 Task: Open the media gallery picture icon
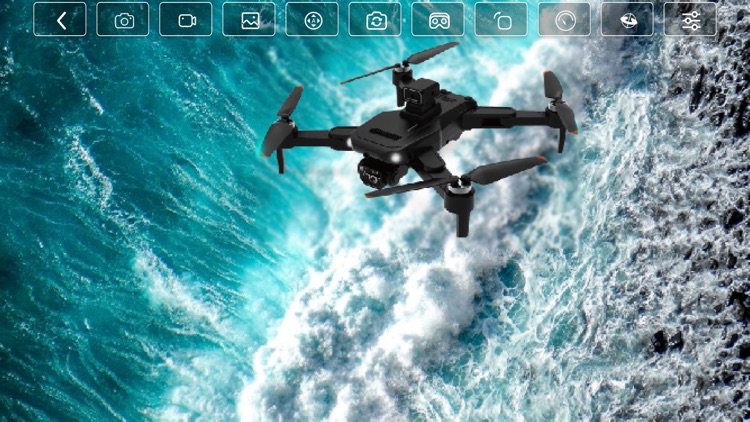point(249,19)
